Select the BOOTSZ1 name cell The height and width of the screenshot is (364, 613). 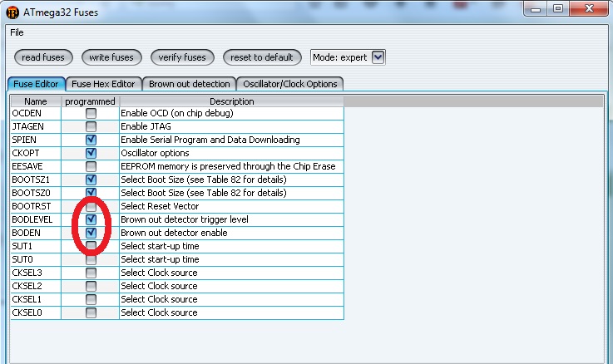coord(36,180)
